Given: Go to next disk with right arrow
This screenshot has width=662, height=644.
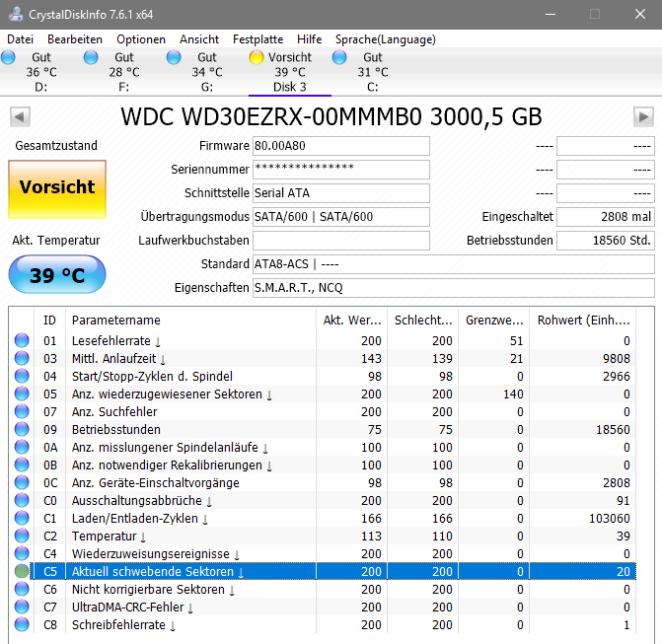Looking at the screenshot, I should [x=643, y=117].
